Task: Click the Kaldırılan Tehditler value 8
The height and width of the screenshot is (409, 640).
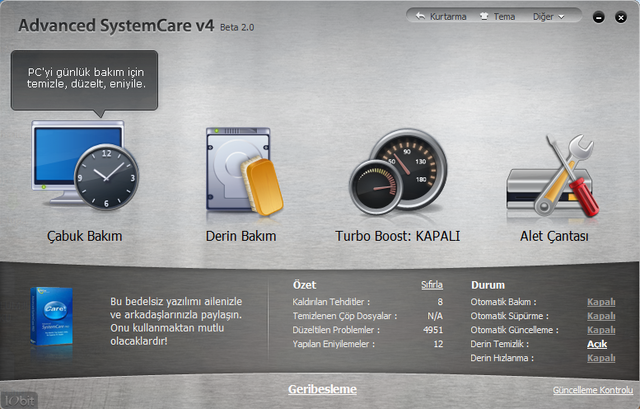Action: [440, 302]
